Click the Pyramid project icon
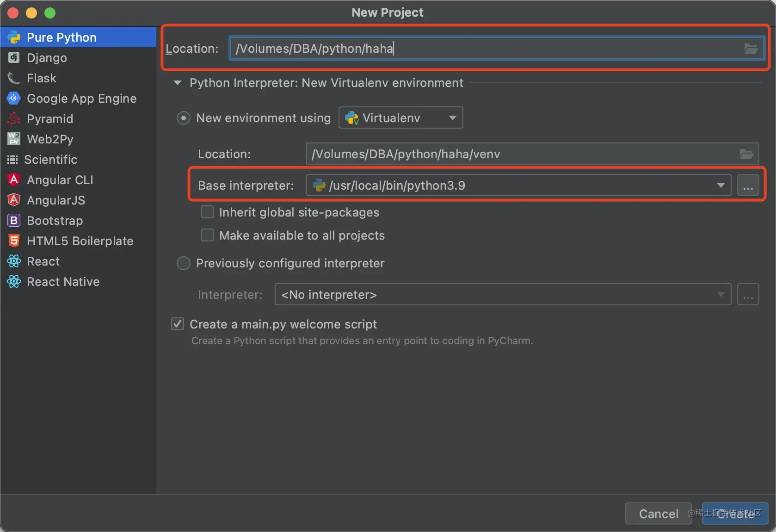This screenshot has width=776, height=532. pyautogui.click(x=14, y=119)
